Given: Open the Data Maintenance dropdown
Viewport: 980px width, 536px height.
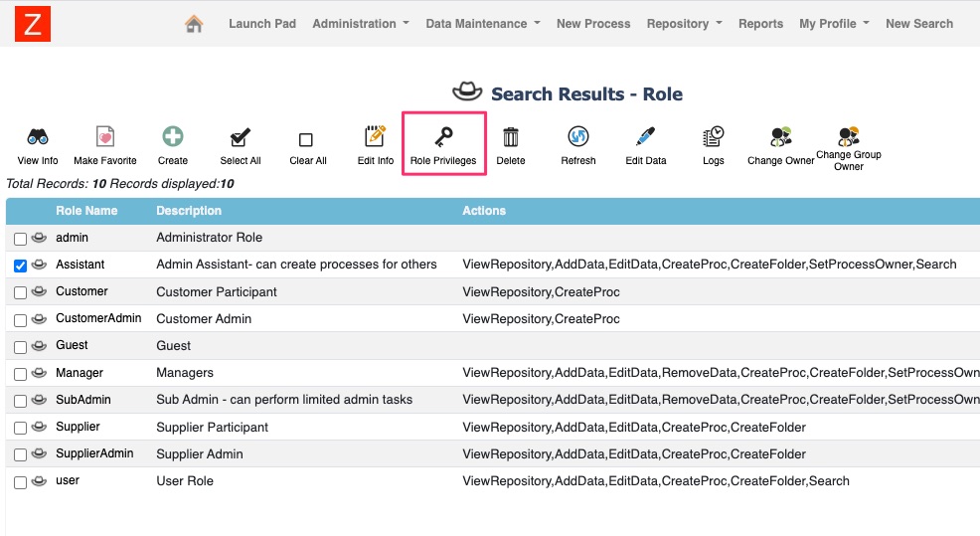Looking at the screenshot, I should (482, 24).
